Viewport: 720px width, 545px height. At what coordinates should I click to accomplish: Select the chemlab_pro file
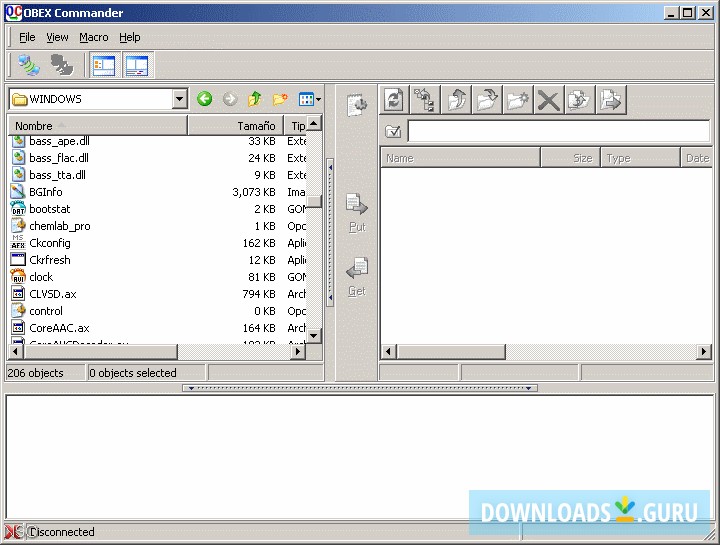coord(60,226)
